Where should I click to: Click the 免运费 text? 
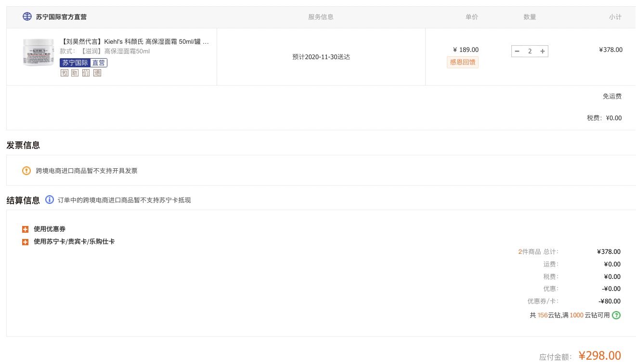click(612, 96)
